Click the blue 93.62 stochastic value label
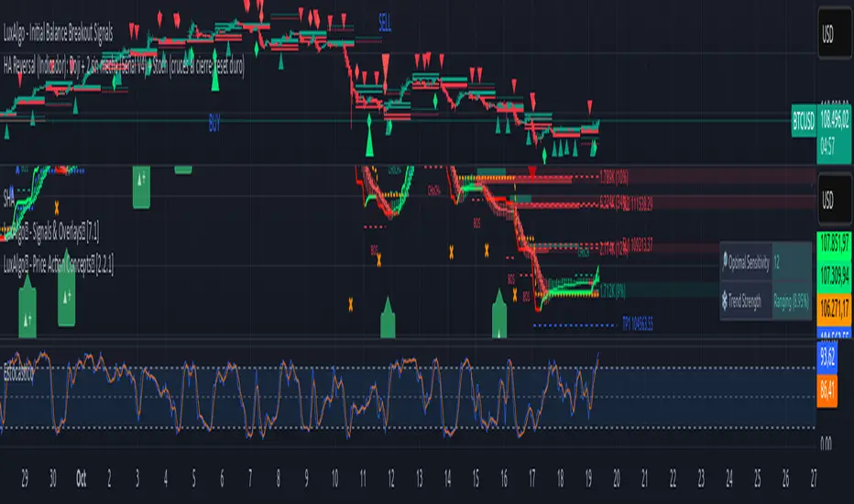854x504 pixels. click(x=827, y=356)
